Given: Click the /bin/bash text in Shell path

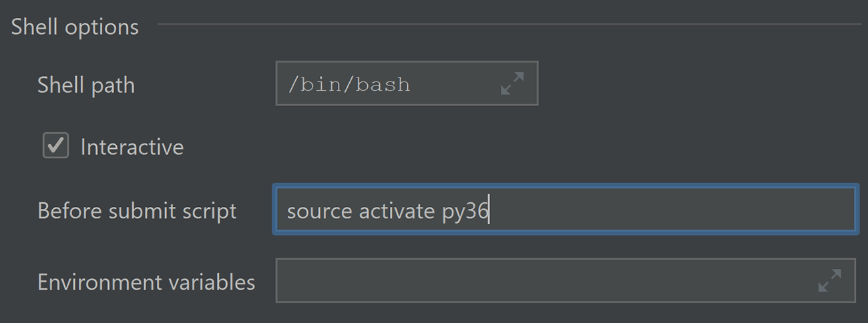Looking at the screenshot, I should point(349,85).
